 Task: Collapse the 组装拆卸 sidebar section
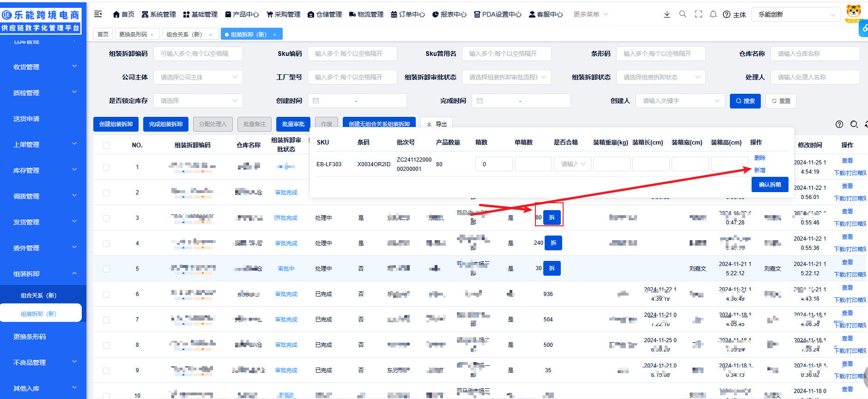click(x=43, y=274)
